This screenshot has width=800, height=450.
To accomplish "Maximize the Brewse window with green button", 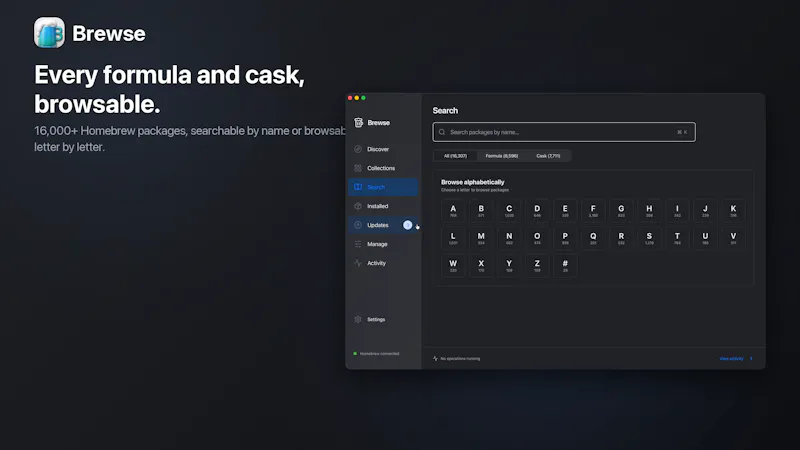I will click(x=363, y=98).
